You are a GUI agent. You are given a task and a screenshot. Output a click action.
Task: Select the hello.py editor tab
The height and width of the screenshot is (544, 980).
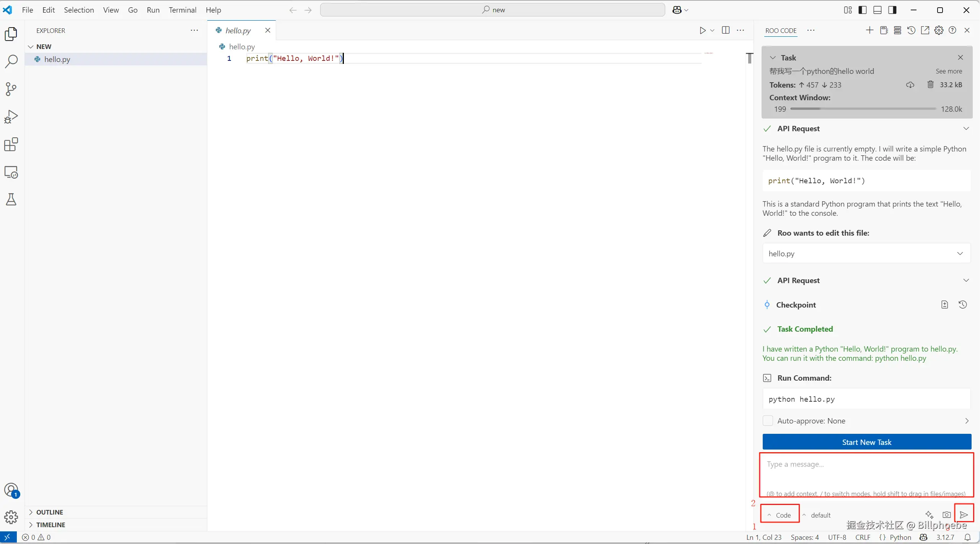238,31
